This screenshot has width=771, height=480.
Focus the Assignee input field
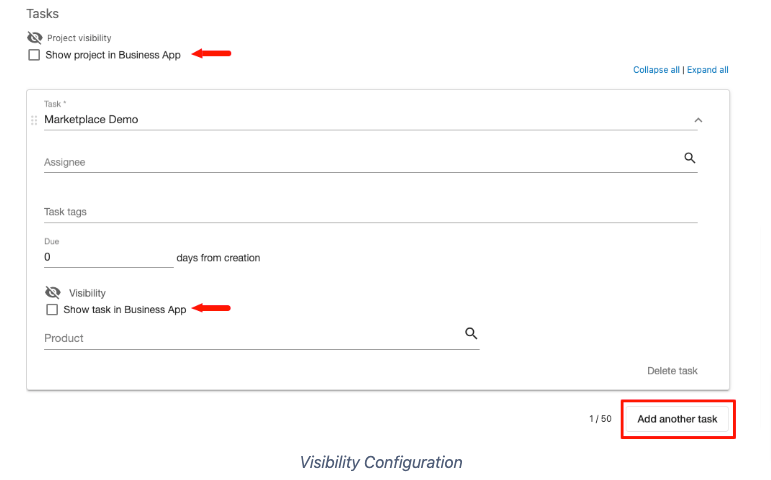pyautogui.click(x=362, y=162)
